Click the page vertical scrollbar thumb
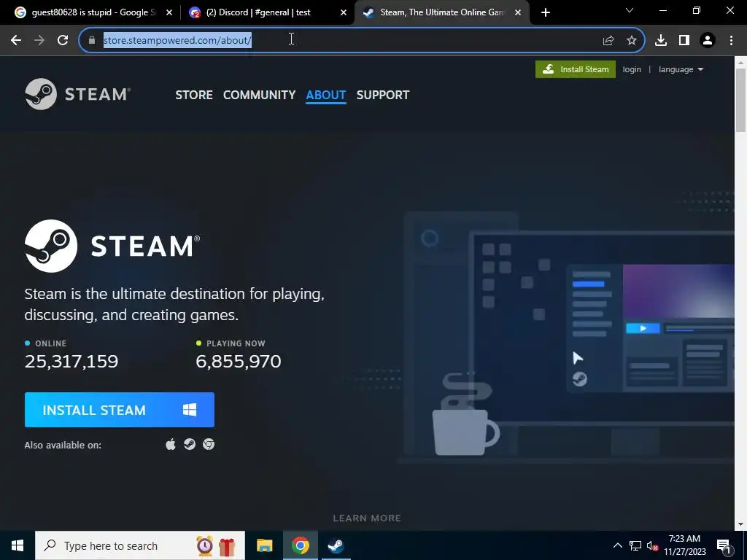747x560 pixels. click(741, 100)
